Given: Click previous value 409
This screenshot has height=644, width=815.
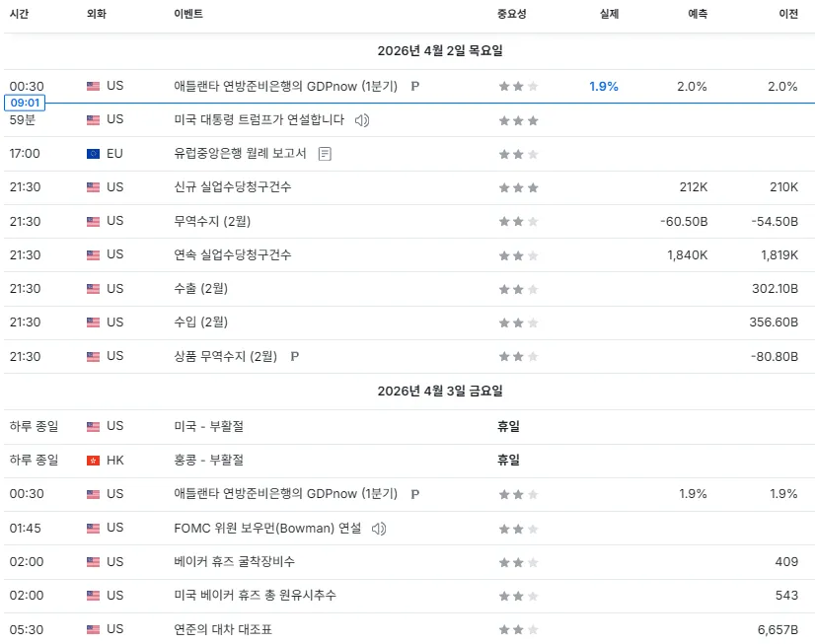Looking at the screenshot, I should pyautogui.click(x=786, y=562).
